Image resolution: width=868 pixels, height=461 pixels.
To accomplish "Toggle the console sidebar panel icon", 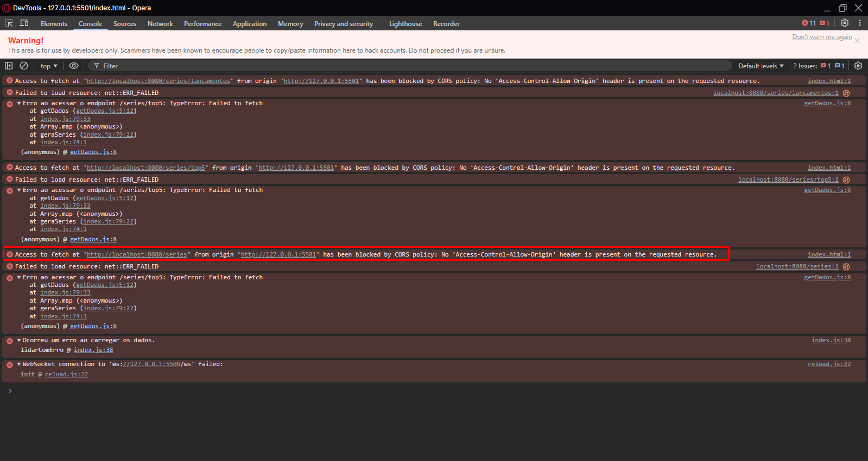I will (x=9, y=66).
